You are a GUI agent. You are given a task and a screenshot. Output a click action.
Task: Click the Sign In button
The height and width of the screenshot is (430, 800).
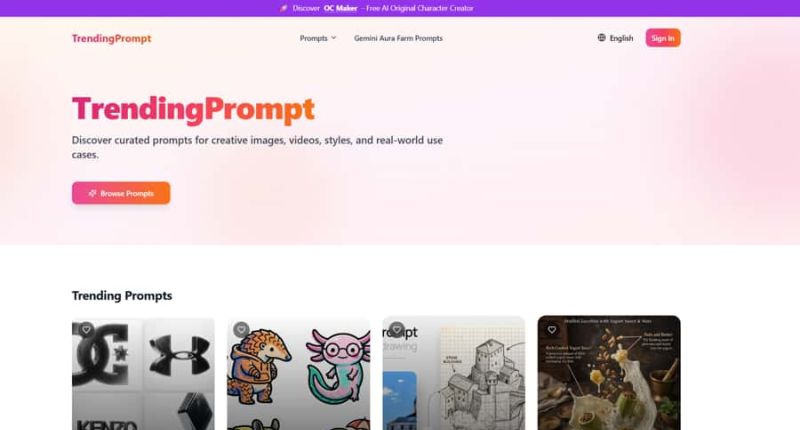pyautogui.click(x=663, y=38)
